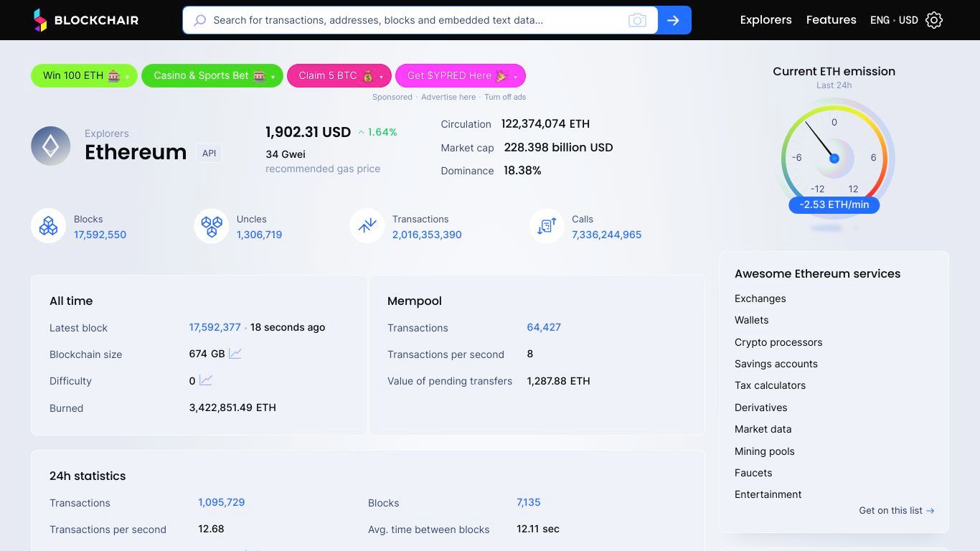Click the Uncles cubes icon
The image size is (980, 551).
click(x=211, y=226)
